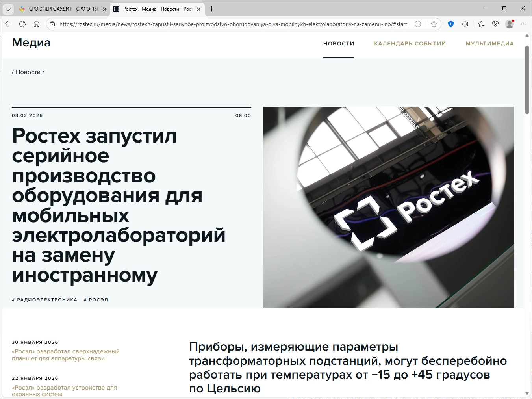Click the publication time 08:00
The image size is (532, 399).
[x=243, y=115]
